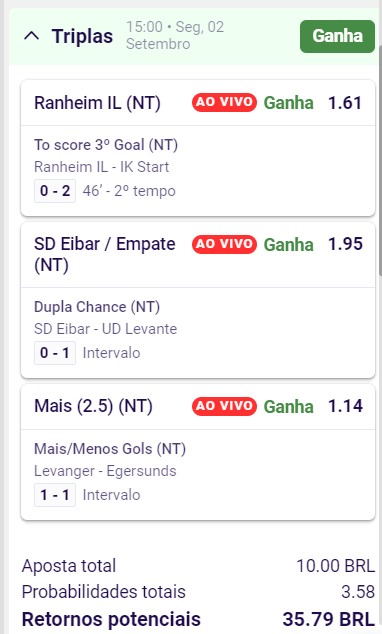The image size is (382, 634).
Task: Click the green Ganha status button
Action: [x=337, y=36]
